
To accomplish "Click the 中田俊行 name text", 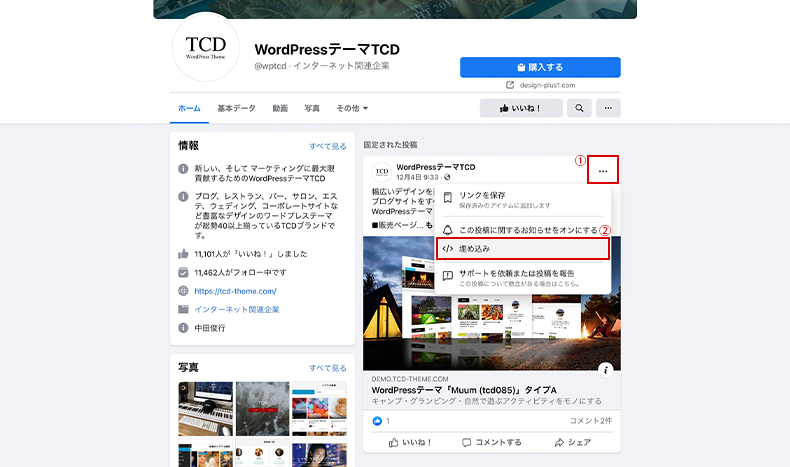I will [x=210, y=328].
